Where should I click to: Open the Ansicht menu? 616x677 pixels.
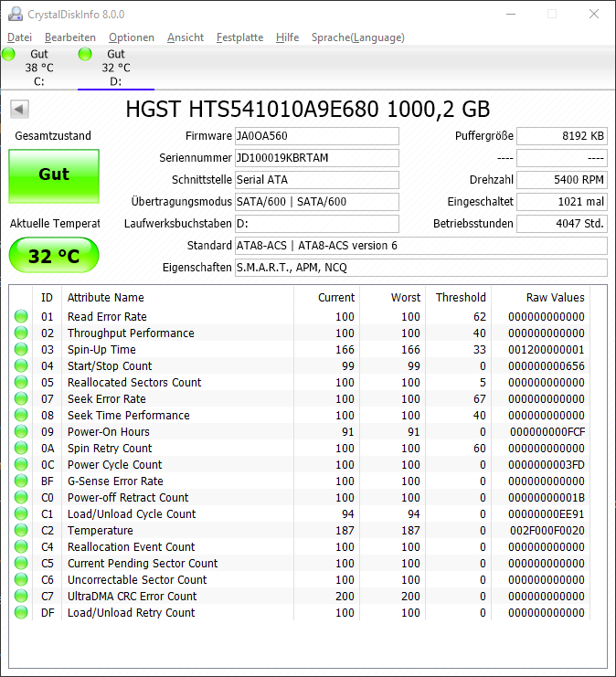[186, 37]
